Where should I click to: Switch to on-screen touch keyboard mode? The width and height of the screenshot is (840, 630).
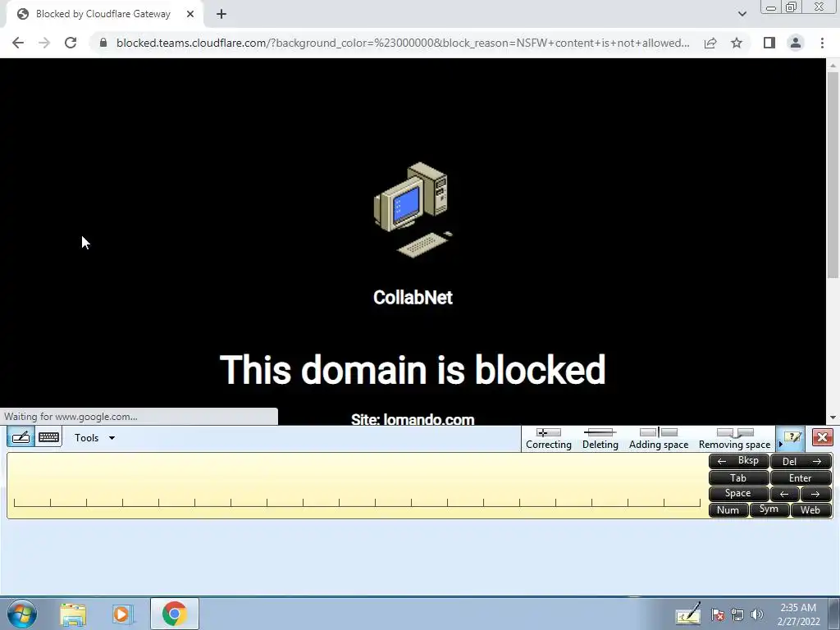(x=48, y=437)
